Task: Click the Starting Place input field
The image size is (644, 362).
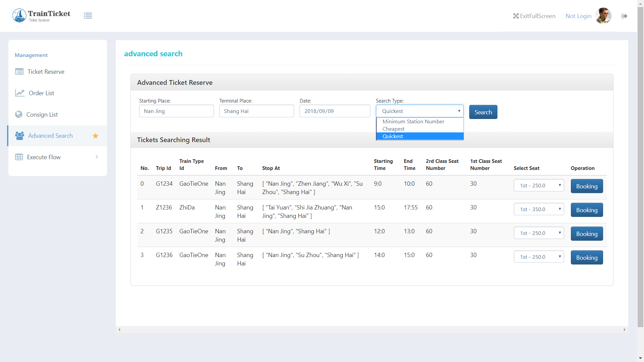Action: (176, 111)
